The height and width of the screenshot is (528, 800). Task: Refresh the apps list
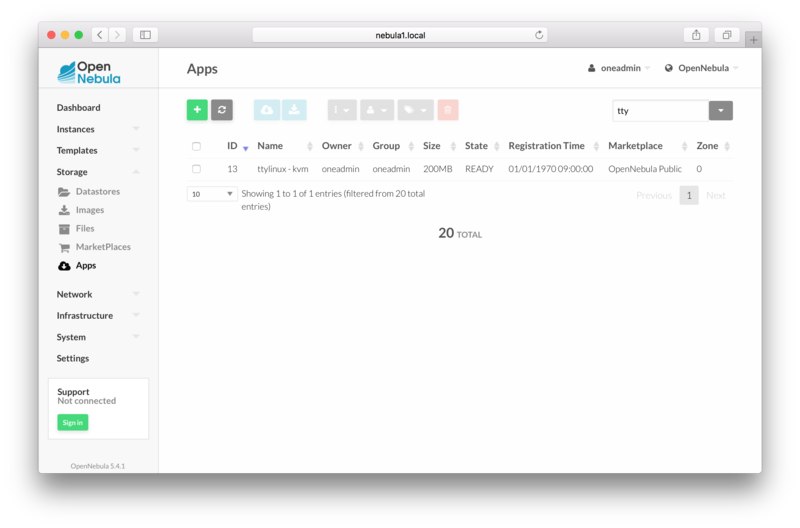pos(221,110)
